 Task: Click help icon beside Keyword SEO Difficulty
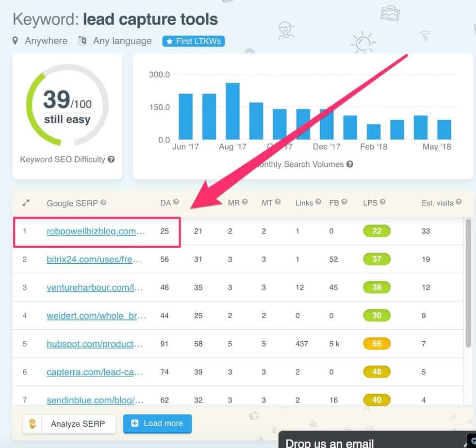tap(112, 159)
